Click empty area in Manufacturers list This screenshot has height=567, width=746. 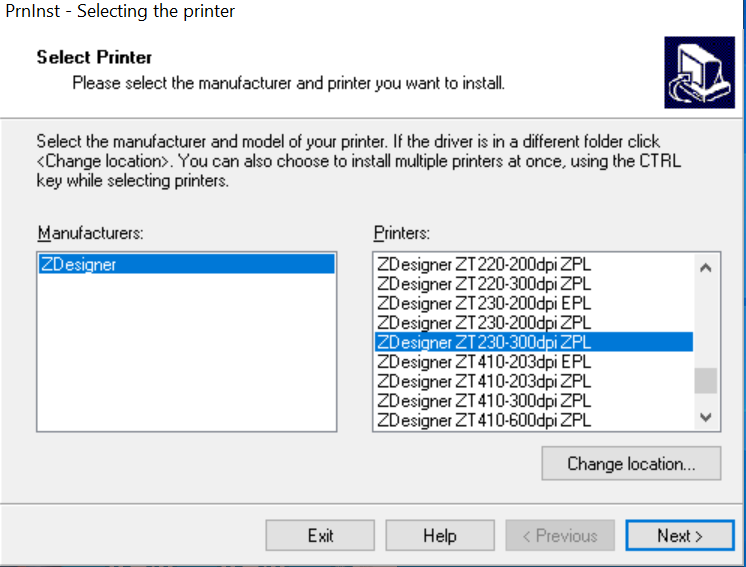click(185, 360)
